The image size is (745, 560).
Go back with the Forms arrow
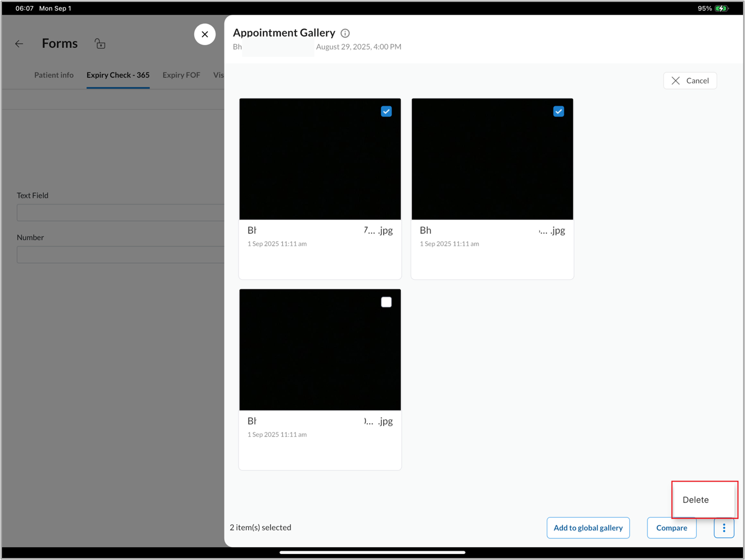click(x=19, y=44)
